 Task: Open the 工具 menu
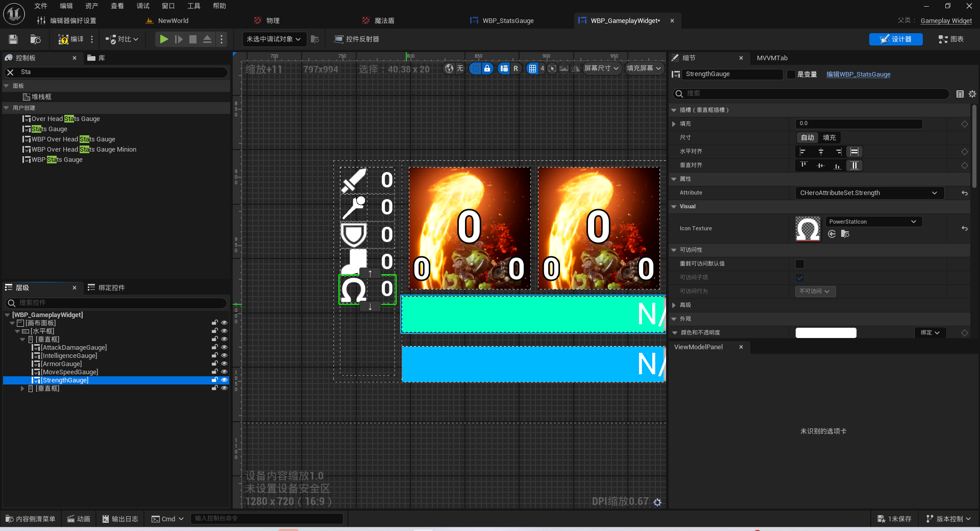tap(194, 6)
